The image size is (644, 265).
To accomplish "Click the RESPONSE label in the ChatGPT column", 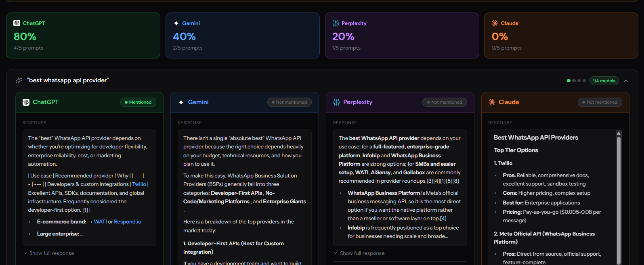I will [x=34, y=123].
